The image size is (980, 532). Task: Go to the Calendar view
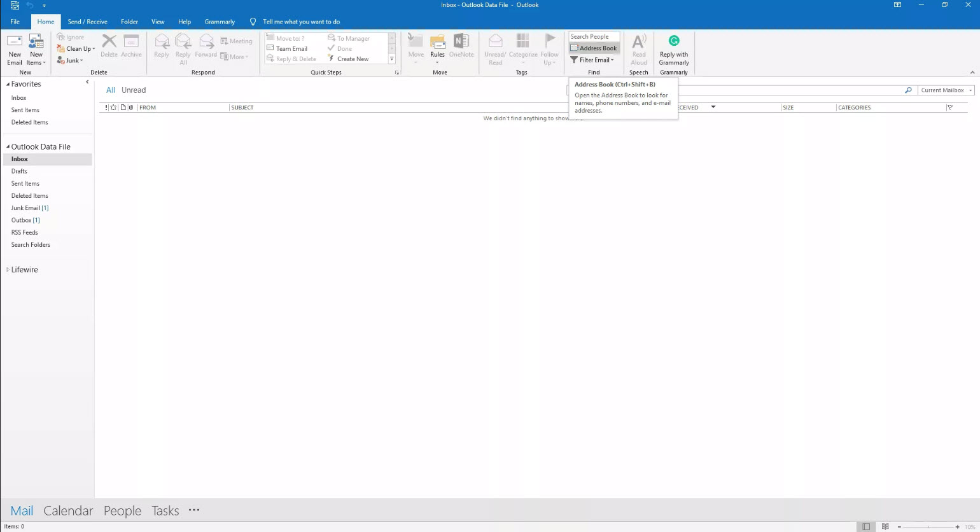[68, 511]
